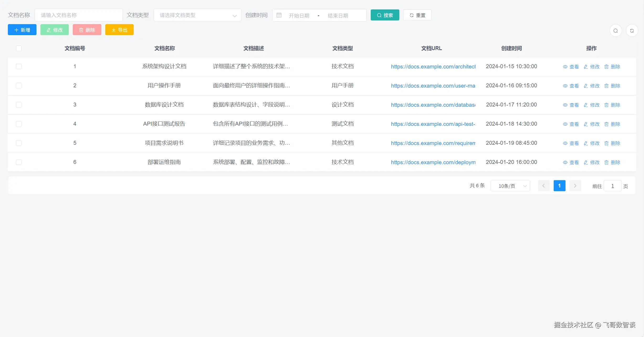
Task: Go to next page arrow
Action: (x=575, y=186)
